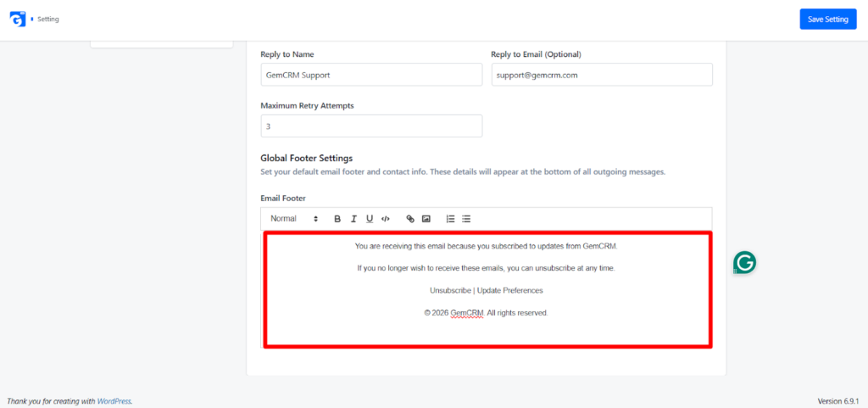Click the Save Setting button
The width and height of the screenshot is (868, 408).
828,20
